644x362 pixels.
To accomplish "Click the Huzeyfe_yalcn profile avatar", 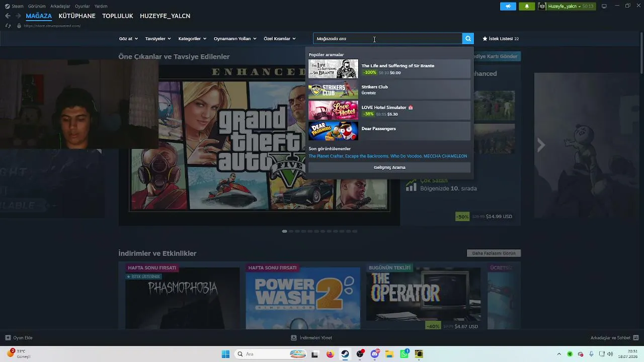I will (542, 6).
